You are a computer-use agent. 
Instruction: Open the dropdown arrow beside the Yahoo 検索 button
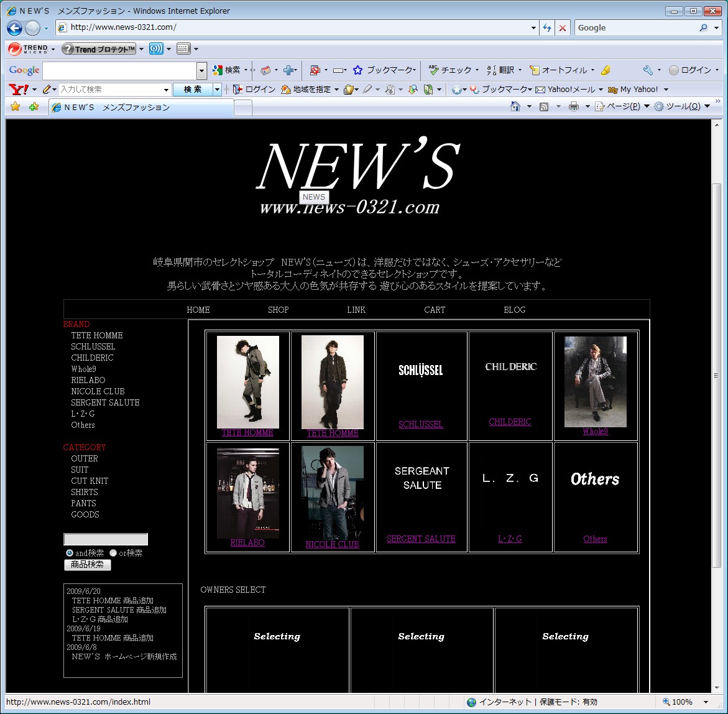217,89
